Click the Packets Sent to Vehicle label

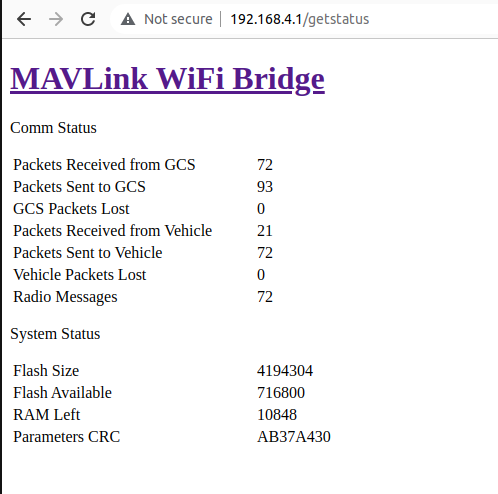point(88,253)
